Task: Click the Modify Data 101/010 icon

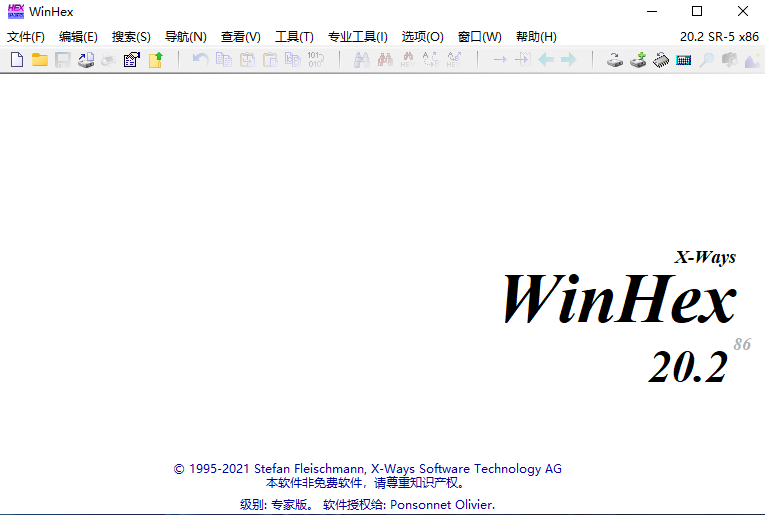Action: coord(316,59)
